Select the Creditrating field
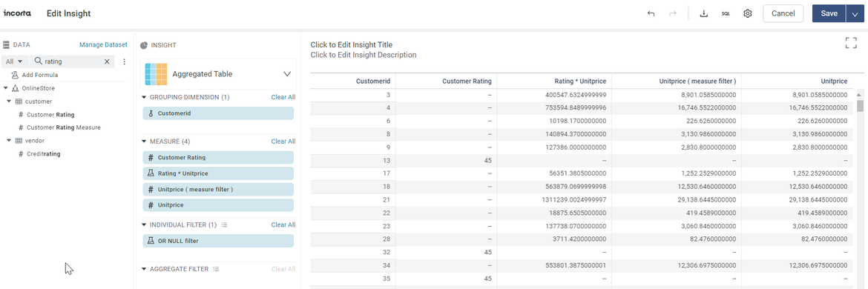The image size is (868, 289). (43, 154)
